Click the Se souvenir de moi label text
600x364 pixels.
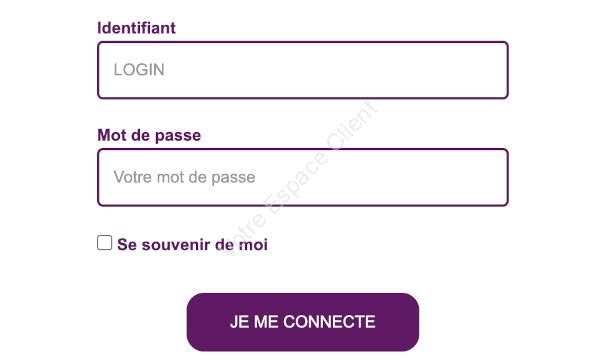tap(192, 245)
